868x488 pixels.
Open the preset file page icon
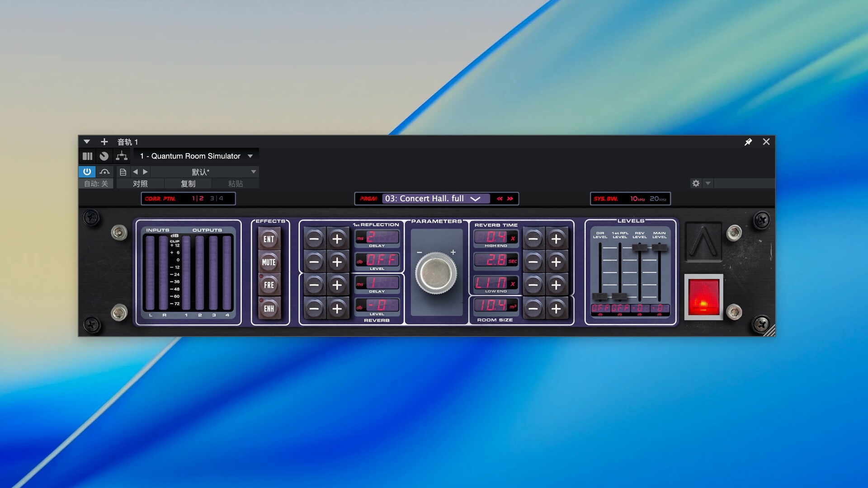(x=123, y=172)
